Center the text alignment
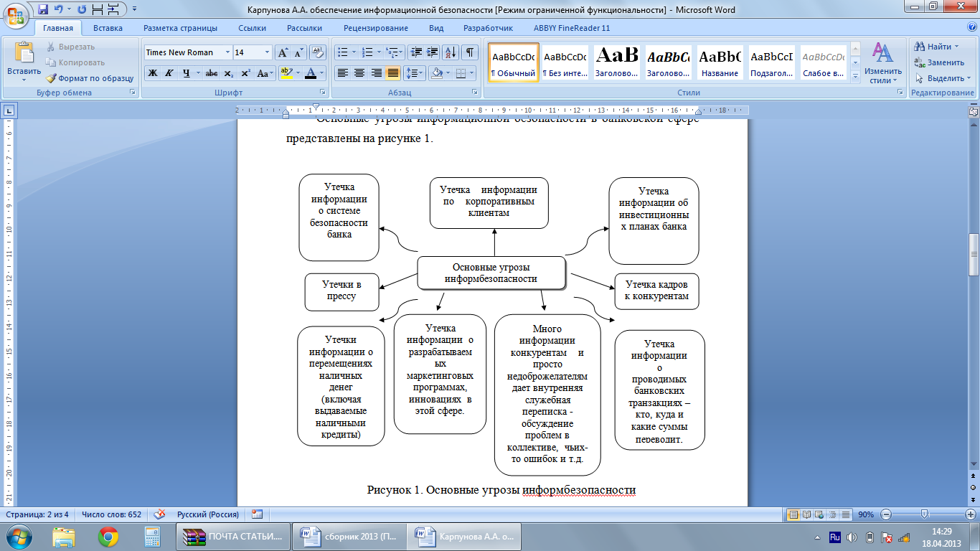 [x=359, y=73]
